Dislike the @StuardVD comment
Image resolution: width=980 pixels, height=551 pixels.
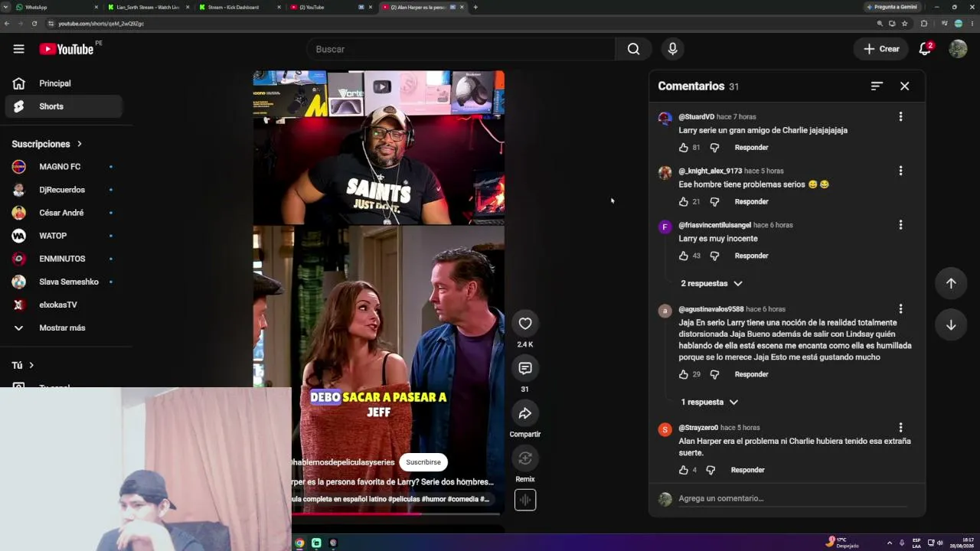click(714, 148)
